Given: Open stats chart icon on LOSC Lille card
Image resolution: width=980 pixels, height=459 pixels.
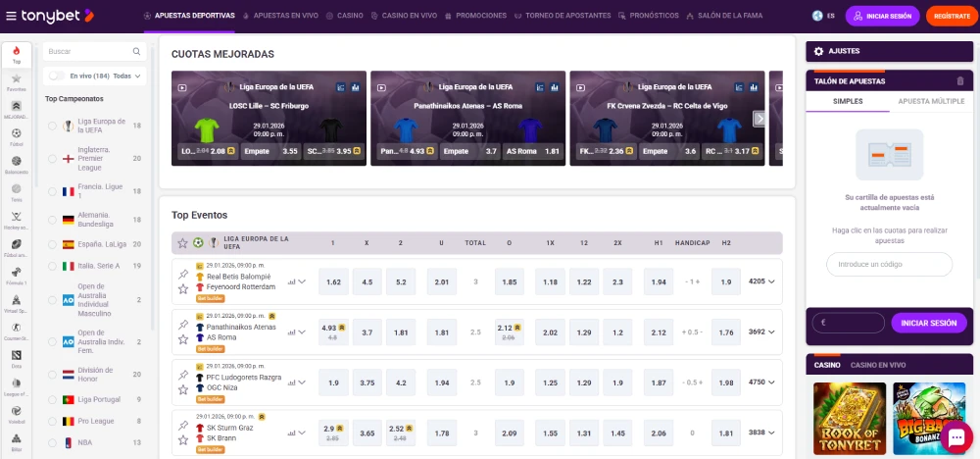Looking at the screenshot, I should point(355,87).
